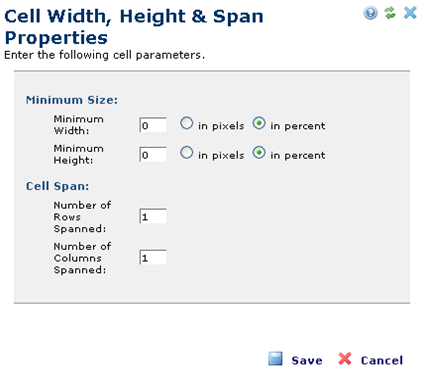Click the 'Number of Rows Spanned:' label
The height and width of the screenshot is (376, 421).
point(82,217)
